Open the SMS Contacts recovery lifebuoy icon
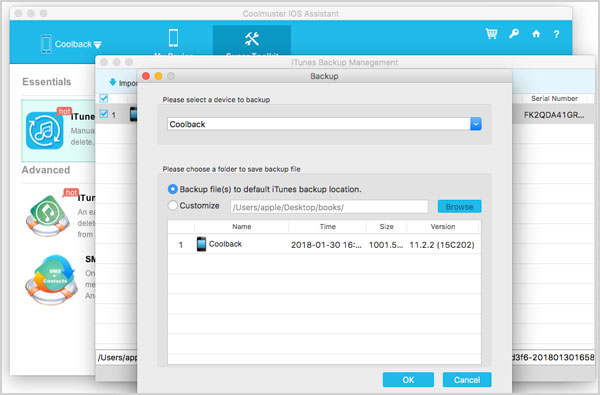Image resolution: width=600 pixels, height=395 pixels. coord(51,279)
